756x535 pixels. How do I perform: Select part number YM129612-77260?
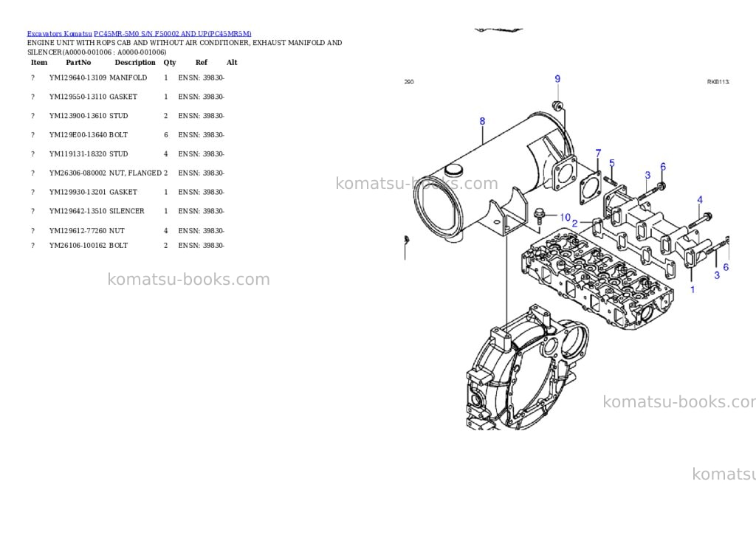coord(78,231)
